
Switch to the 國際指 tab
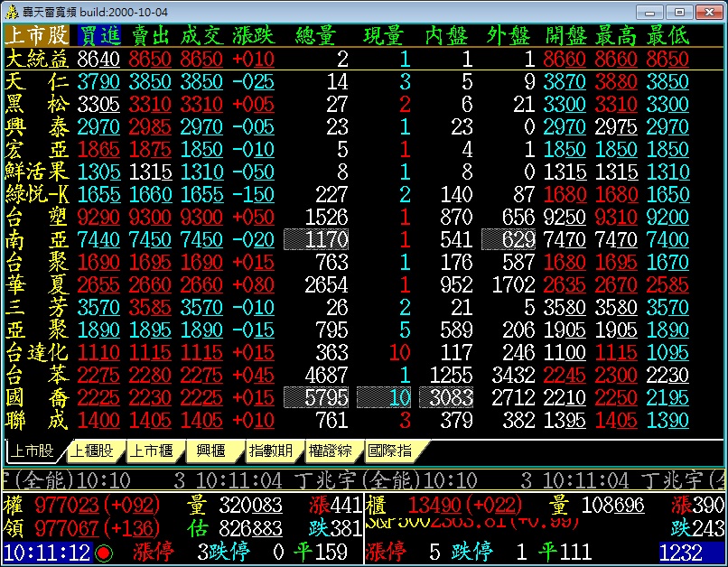click(x=389, y=451)
